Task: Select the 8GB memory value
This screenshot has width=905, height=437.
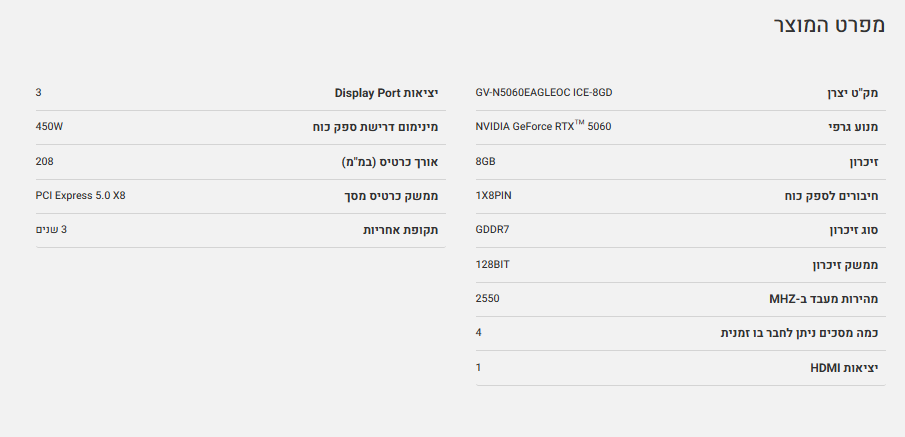Action: click(x=486, y=161)
